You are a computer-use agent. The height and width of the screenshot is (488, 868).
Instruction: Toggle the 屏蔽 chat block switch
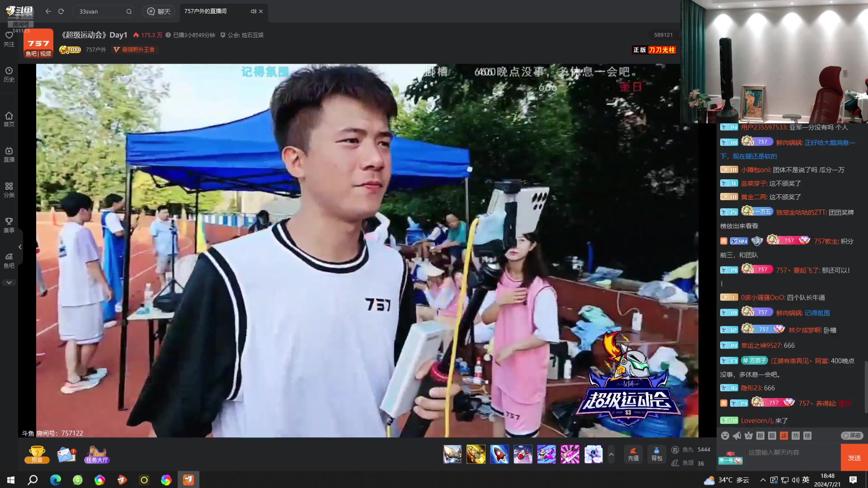click(x=852, y=436)
